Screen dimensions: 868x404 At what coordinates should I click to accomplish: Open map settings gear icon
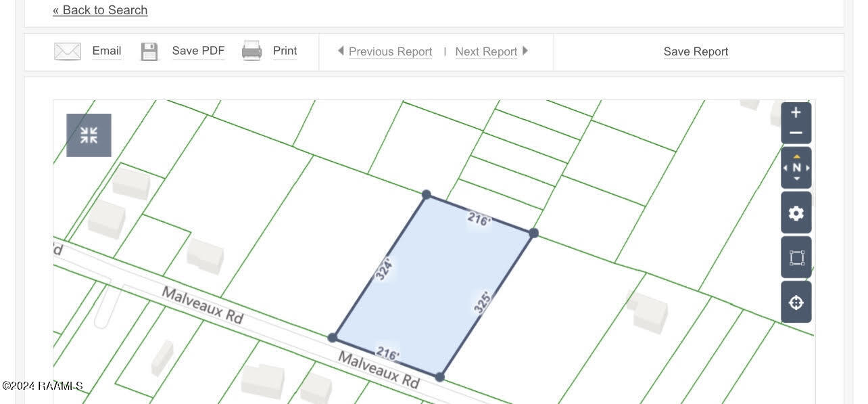tap(796, 213)
